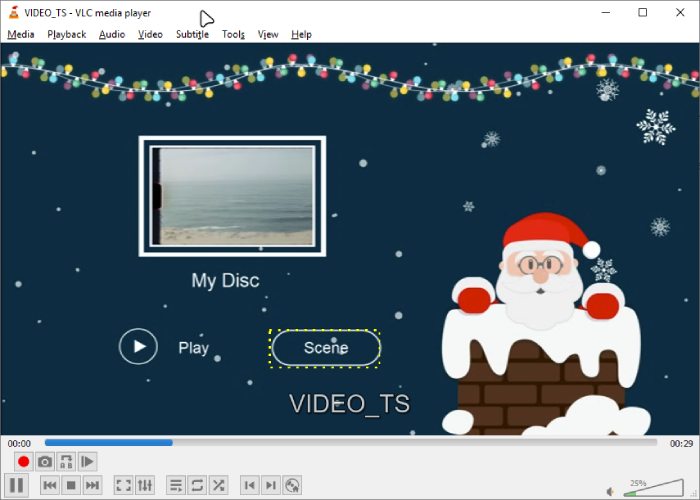Screen dimensions: 700x500
Task: Open the Help menu
Action: pyautogui.click(x=301, y=34)
